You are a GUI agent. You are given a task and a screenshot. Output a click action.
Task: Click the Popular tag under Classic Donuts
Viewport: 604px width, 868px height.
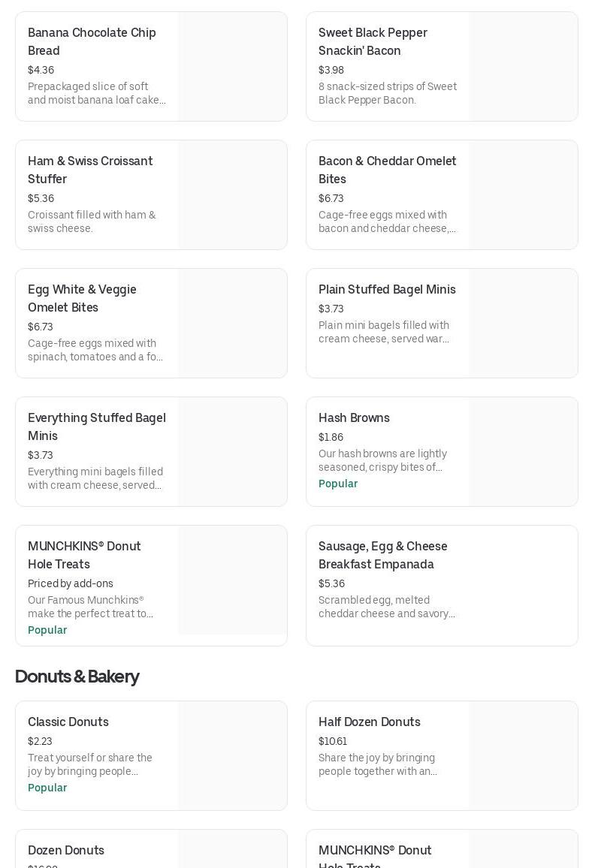click(x=47, y=788)
